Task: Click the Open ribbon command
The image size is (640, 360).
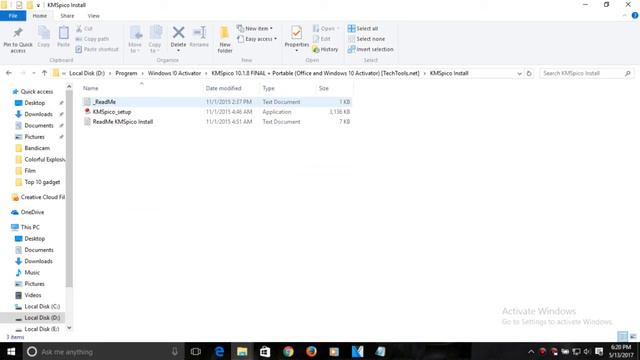Action: click(326, 29)
